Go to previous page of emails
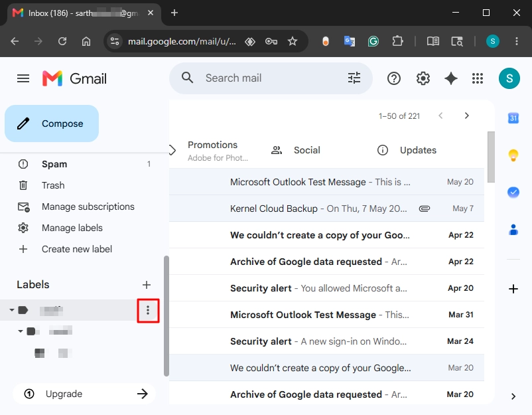This screenshot has height=415, width=532. (440, 116)
